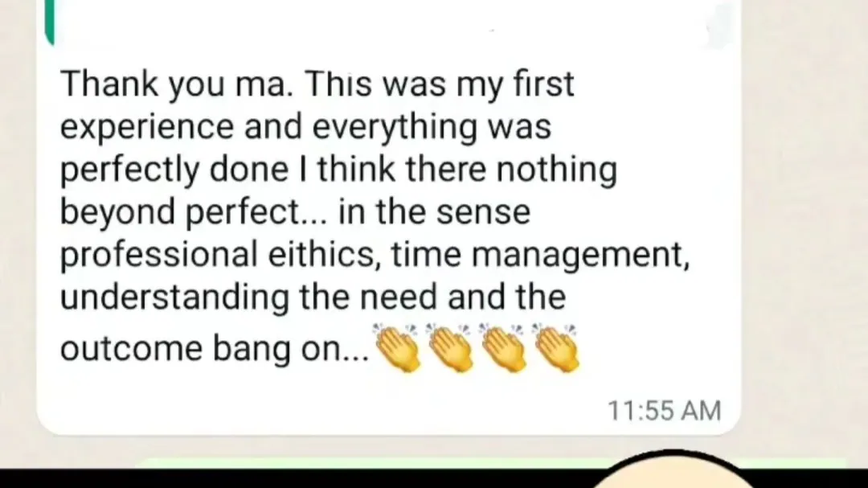Screen dimensions: 868x488
Task: Open the quoted message area atop the bubble
Action: click(x=387, y=23)
